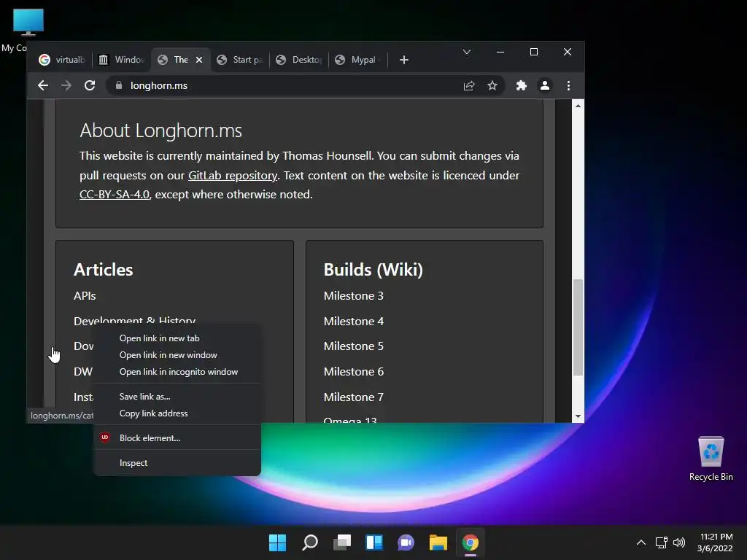
Task: Open Milestone 3 builds link
Action: (354, 296)
